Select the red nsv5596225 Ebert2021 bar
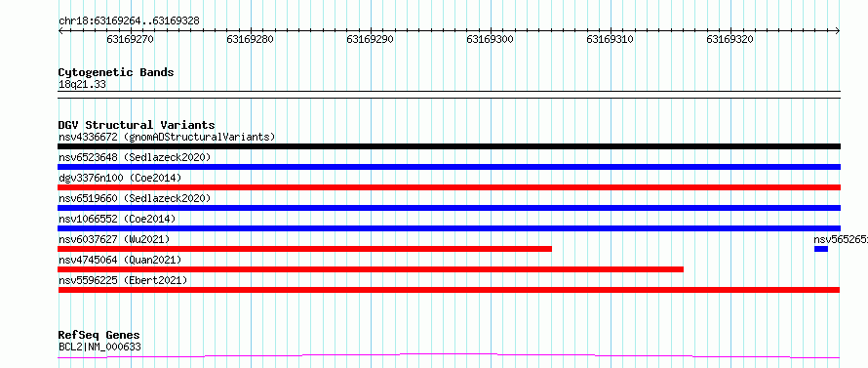The width and height of the screenshot is (868, 368). coord(449,290)
